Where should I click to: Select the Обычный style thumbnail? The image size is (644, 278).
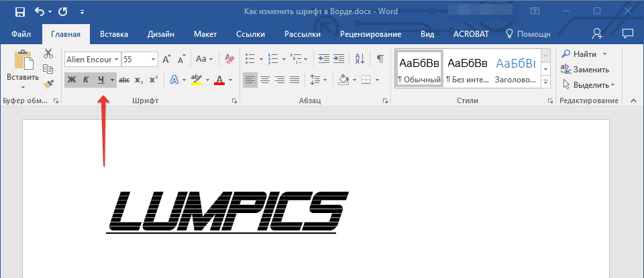coord(419,68)
